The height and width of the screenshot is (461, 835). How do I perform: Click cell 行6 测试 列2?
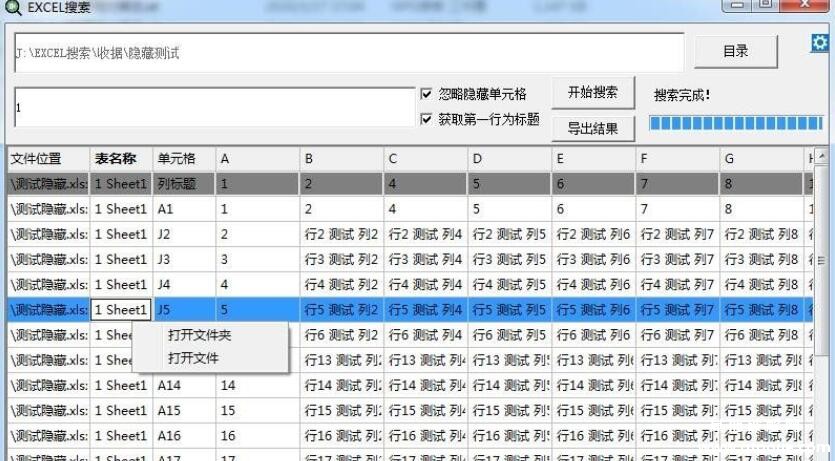pos(342,335)
